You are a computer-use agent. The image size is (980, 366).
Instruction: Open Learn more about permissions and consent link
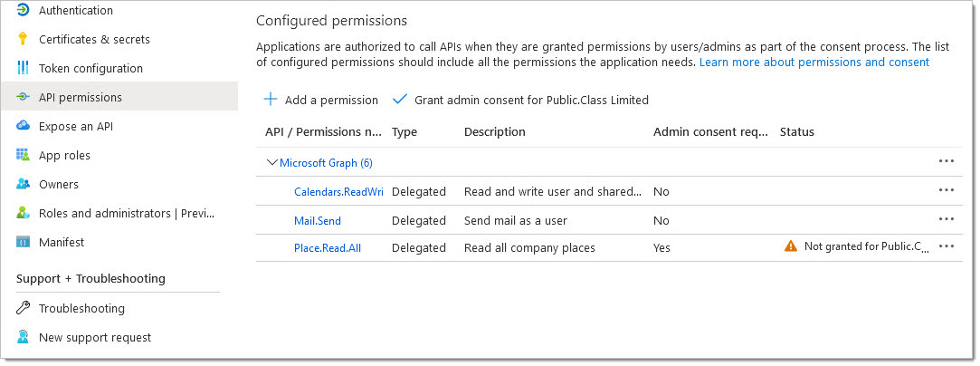tap(814, 62)
